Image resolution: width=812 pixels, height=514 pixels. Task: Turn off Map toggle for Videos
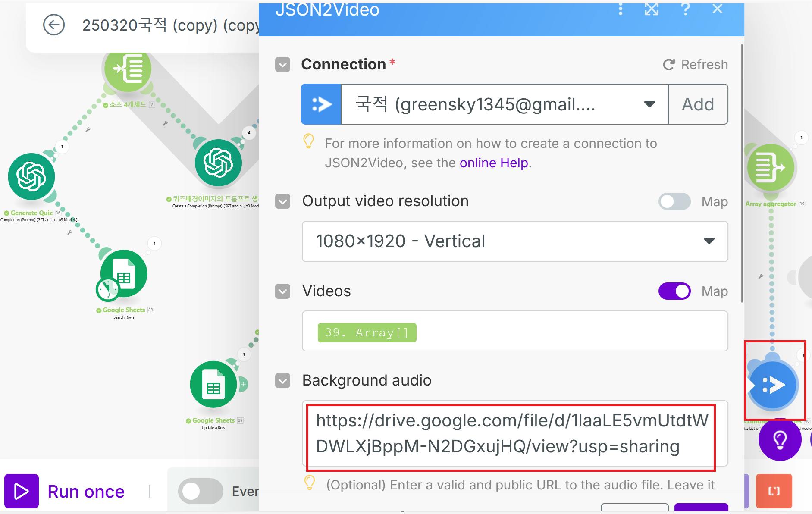674,291
